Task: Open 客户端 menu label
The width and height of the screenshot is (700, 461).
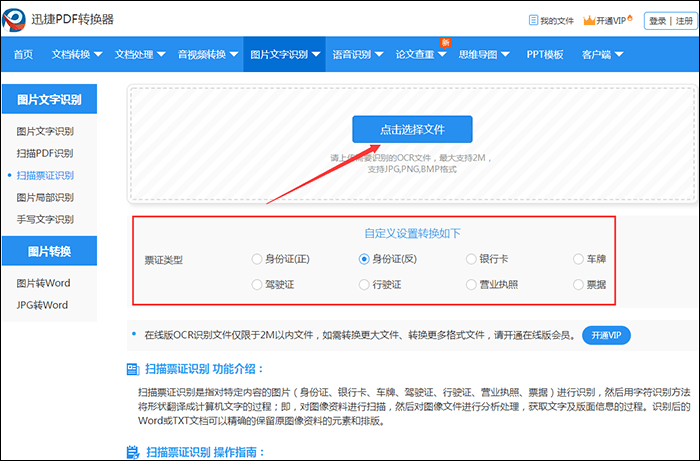Action: click(x=596, y=54)
